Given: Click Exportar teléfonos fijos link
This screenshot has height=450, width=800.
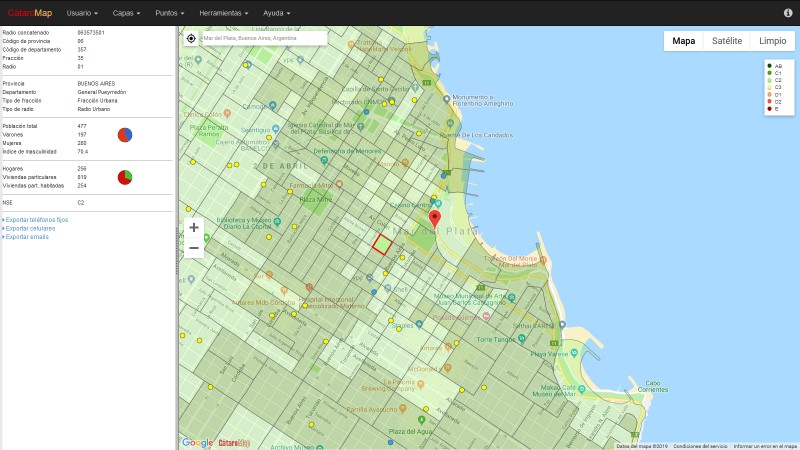Looking at the screenshot, I should click(37, 220).
